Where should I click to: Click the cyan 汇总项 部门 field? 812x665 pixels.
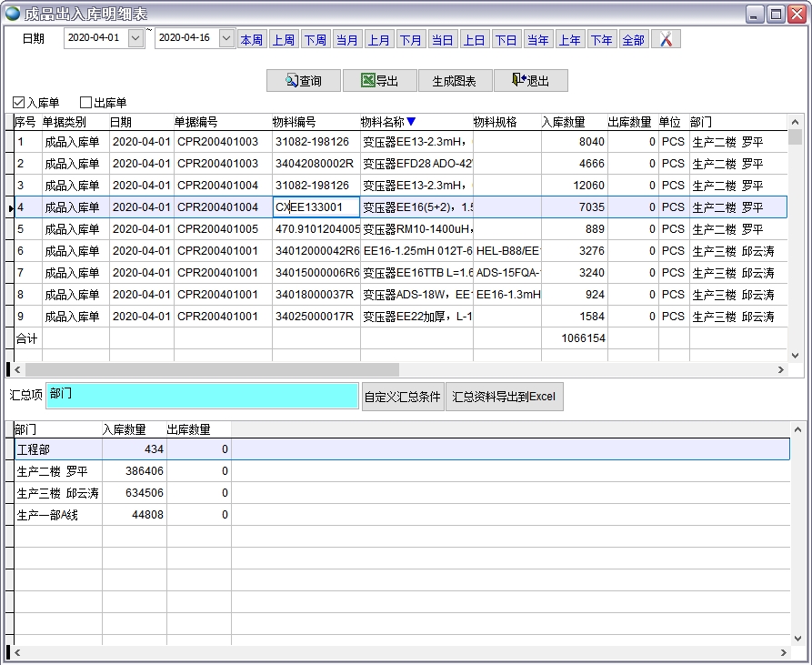(202, 396)
